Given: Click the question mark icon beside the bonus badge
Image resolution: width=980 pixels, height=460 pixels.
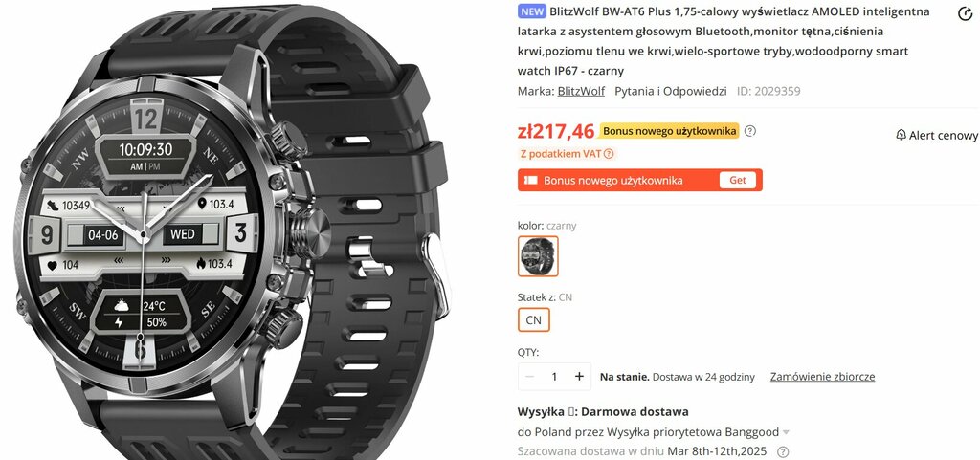Looking at the screenshot, I should pyautogui.click(x=750, y=131).
